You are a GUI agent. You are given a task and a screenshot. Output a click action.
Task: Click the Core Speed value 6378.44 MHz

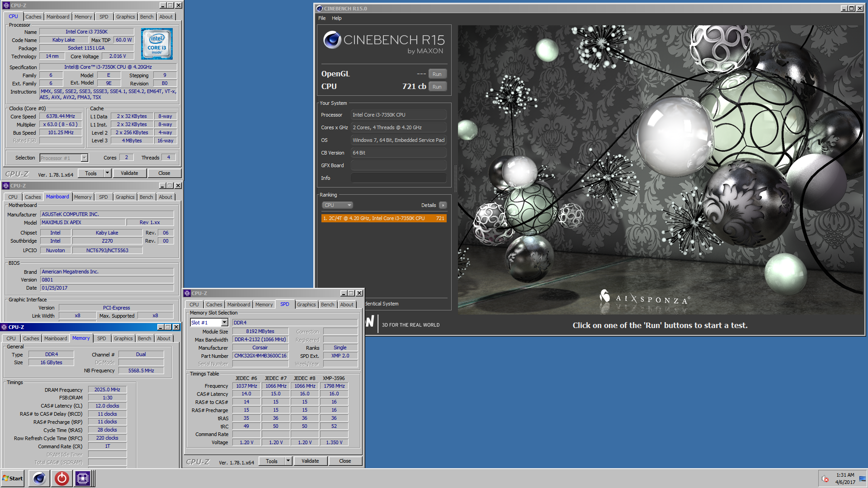(x=61, y=116)
